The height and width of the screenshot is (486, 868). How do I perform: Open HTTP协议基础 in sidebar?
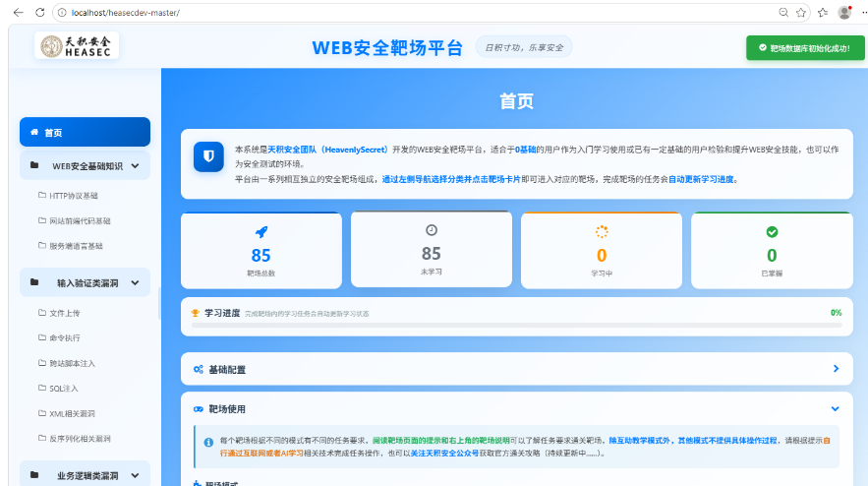(74, 196)
